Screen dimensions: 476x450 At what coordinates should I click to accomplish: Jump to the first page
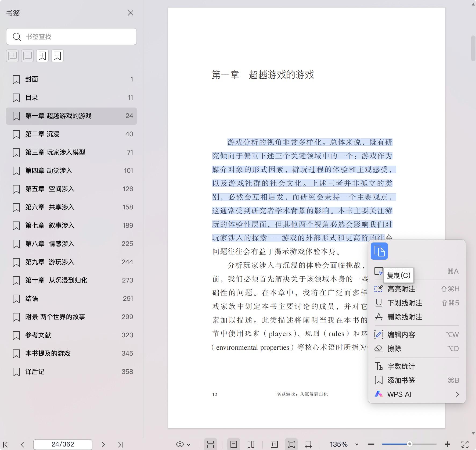click(x=5, y=444)
